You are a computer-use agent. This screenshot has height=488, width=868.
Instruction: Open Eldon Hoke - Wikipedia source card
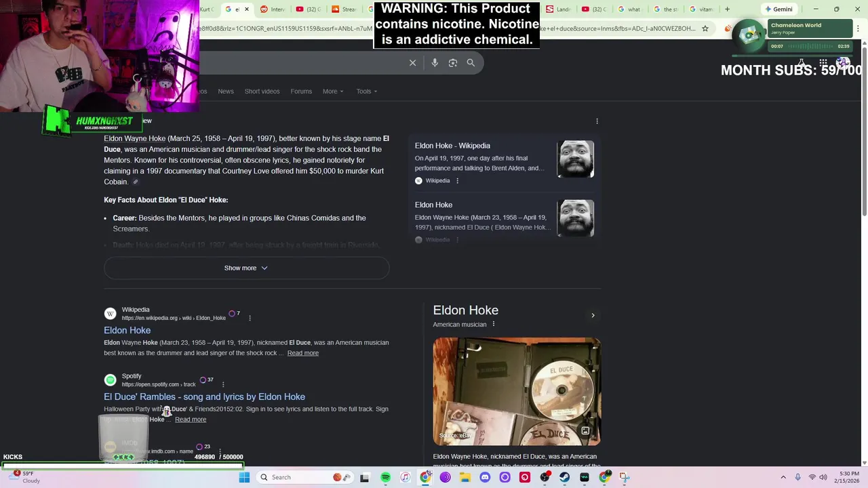pos(504,163)
